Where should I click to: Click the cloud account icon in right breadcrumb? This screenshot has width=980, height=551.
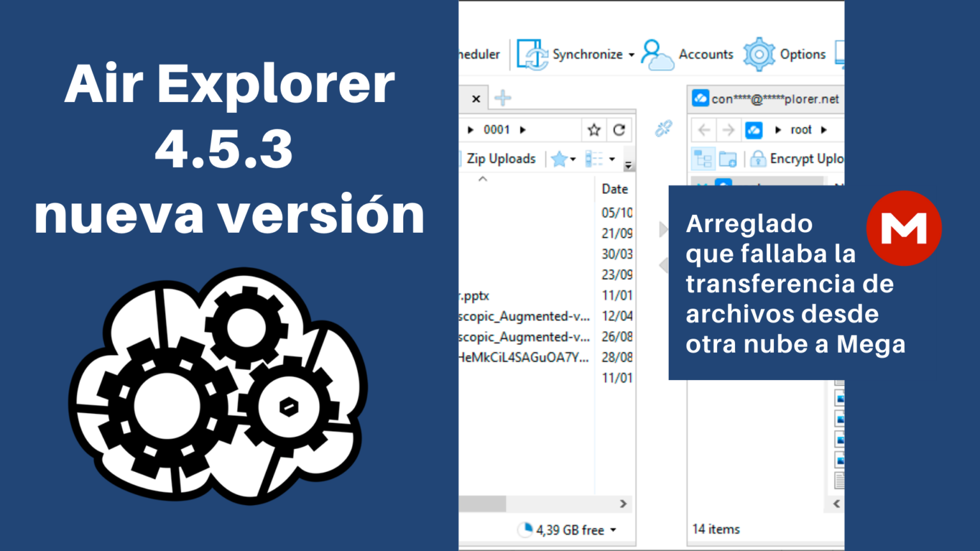coord(754,129)
